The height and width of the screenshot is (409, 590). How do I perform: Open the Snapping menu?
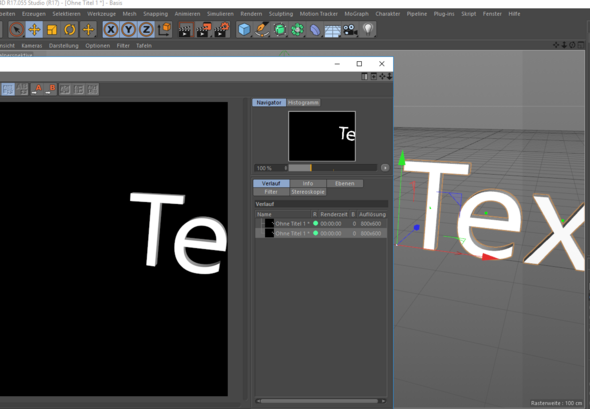[155, 14]
